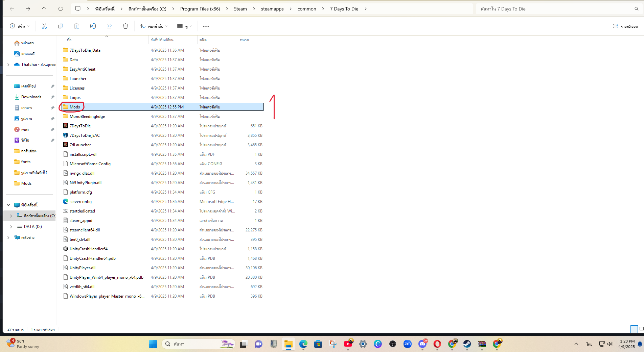The width and height of the screenshot is (644, 352).
Task: Go back with the Back arrow
Action: [x=12, y=9]
